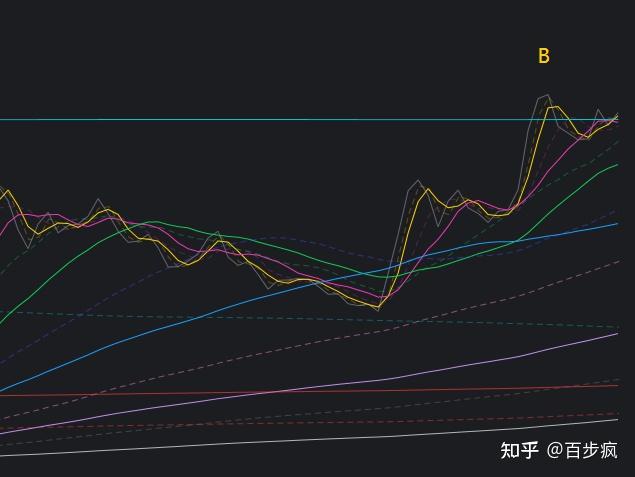Image resolution: width=635 pixels, height=477 pixels.
Task: Select the solid white line at chart bottom
Action: coord(300,440)
